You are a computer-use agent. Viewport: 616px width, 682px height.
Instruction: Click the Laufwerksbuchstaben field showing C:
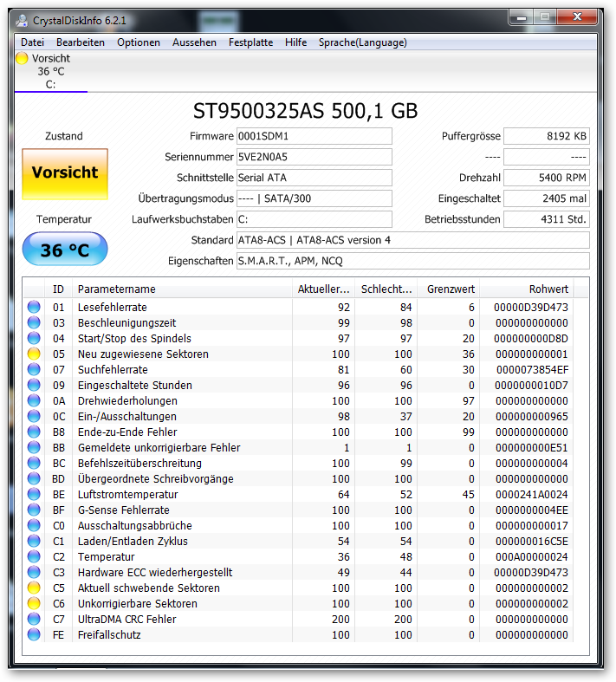[314, 219]
